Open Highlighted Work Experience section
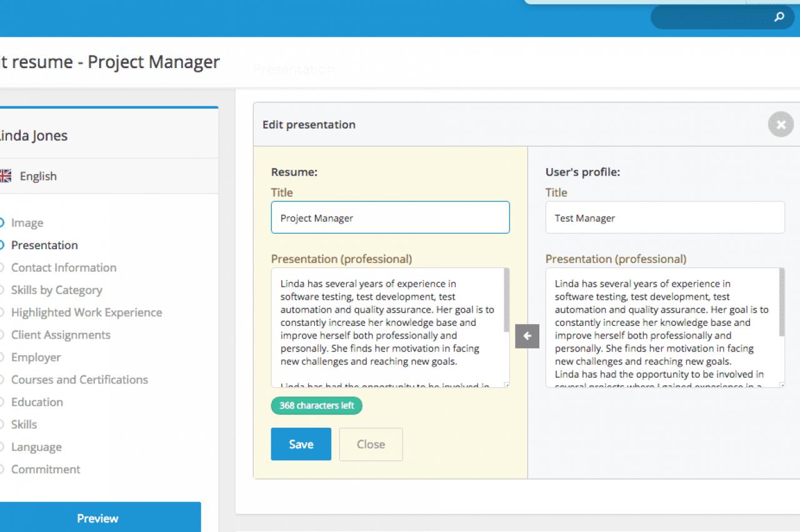 point(86,312)
